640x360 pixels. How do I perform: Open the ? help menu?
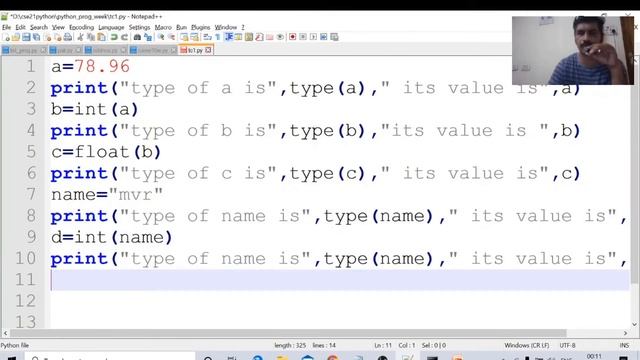(x=243, y=27)
